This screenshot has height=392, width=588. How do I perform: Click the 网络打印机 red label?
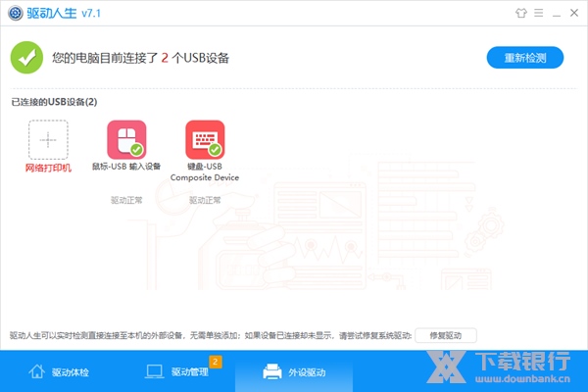(x=48, y=168)
